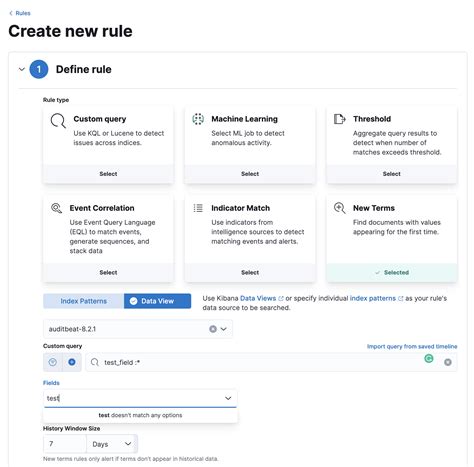Click the Machine Learning rule icon
The image size is (474, 467).
click(198, 119)
